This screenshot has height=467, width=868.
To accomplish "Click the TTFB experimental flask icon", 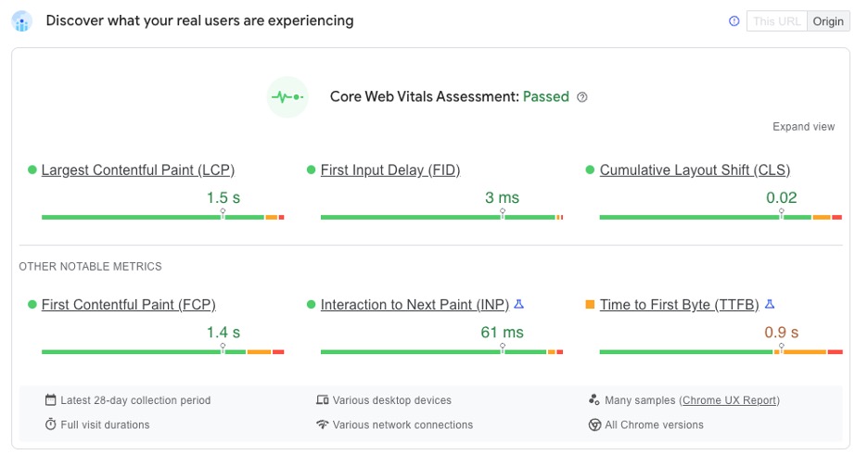I will [x=770, y=305].
